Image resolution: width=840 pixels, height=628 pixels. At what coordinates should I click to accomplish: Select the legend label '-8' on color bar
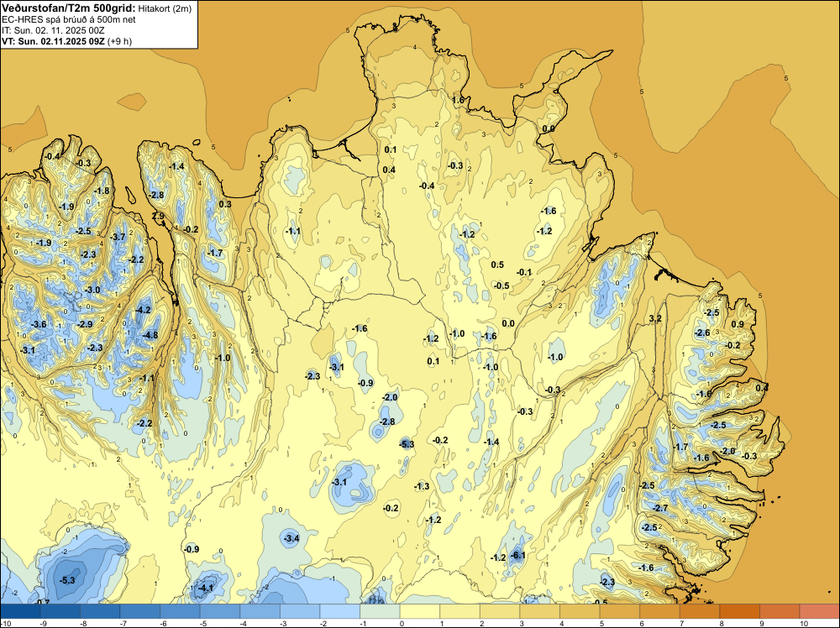click(x=82, y=623)
